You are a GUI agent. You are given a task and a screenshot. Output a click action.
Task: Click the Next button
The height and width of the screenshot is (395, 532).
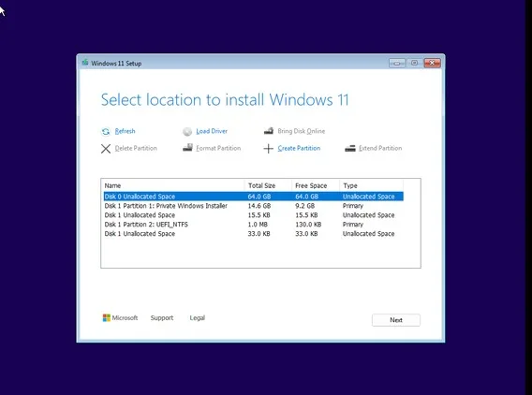tap(396, 320)
